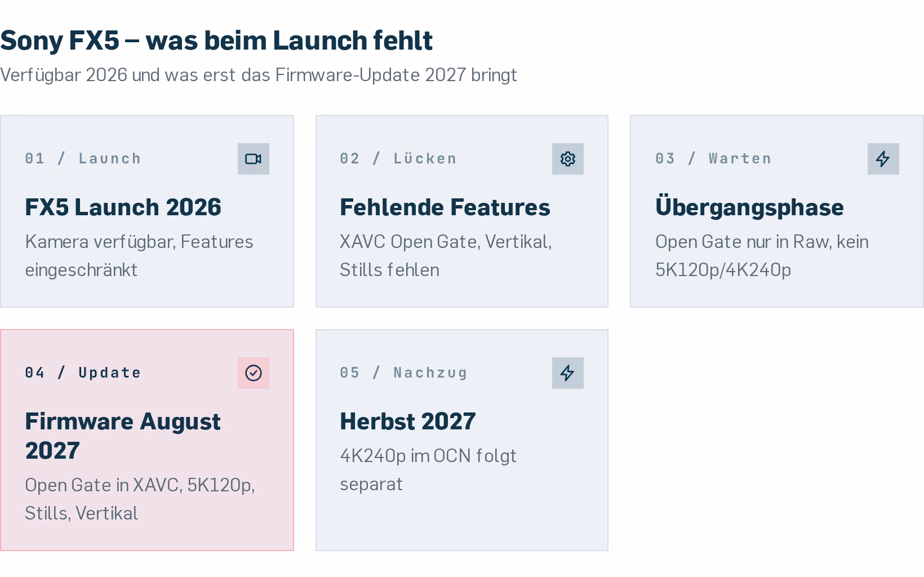Viewport: 924px width, 577px height.
Task: Click text 'XAVC Open Gate, Vertikal, Stills fehlen'
Action: pos(446,256)
